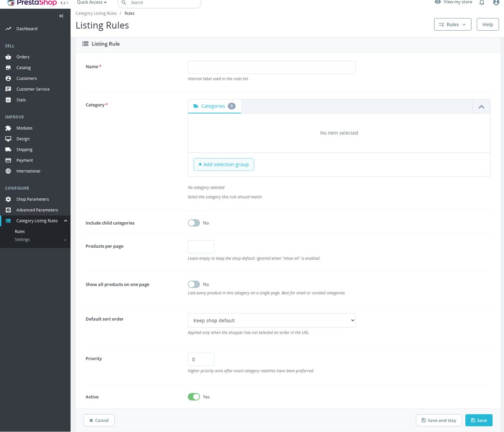Enable Include child categories switch
This screenshot has height=432, width=504.
pyautogui.click(x=194, y=223)
